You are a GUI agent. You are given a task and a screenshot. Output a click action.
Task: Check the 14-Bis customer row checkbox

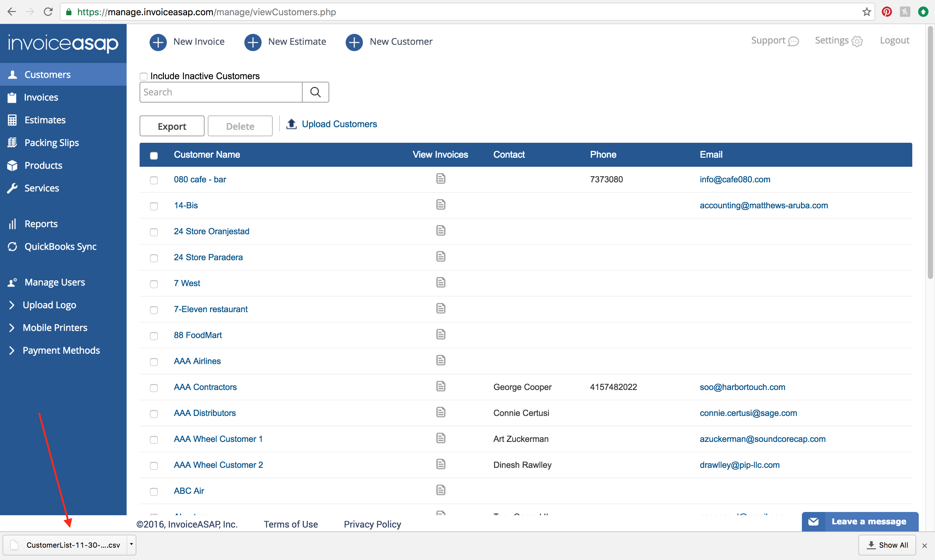[x=154, y=206]
